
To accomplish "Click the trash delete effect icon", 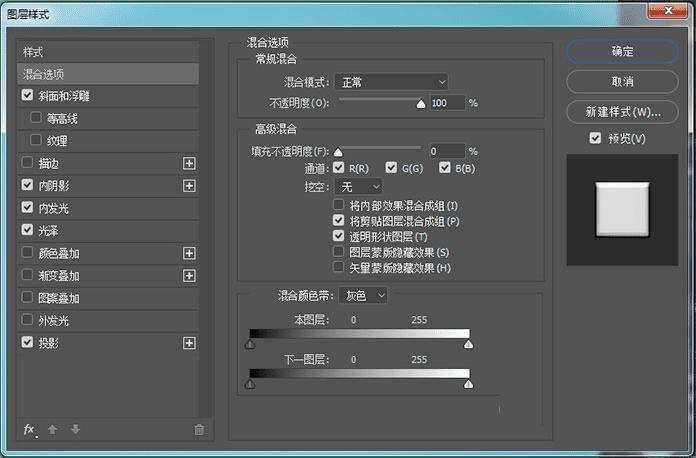I will tap(199, 430).
